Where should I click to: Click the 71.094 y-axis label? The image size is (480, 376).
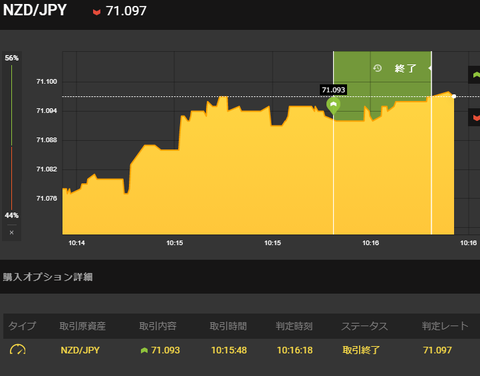[47, 111]
